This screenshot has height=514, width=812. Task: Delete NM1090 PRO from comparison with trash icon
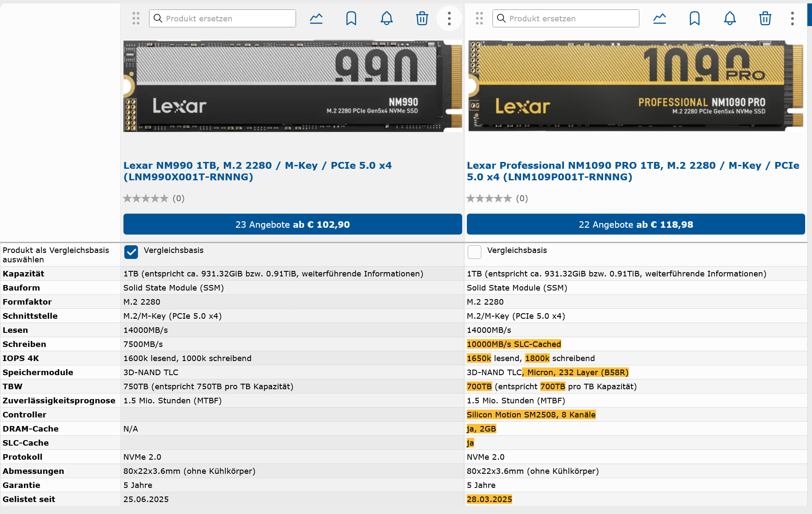click(x=765, y=18)
